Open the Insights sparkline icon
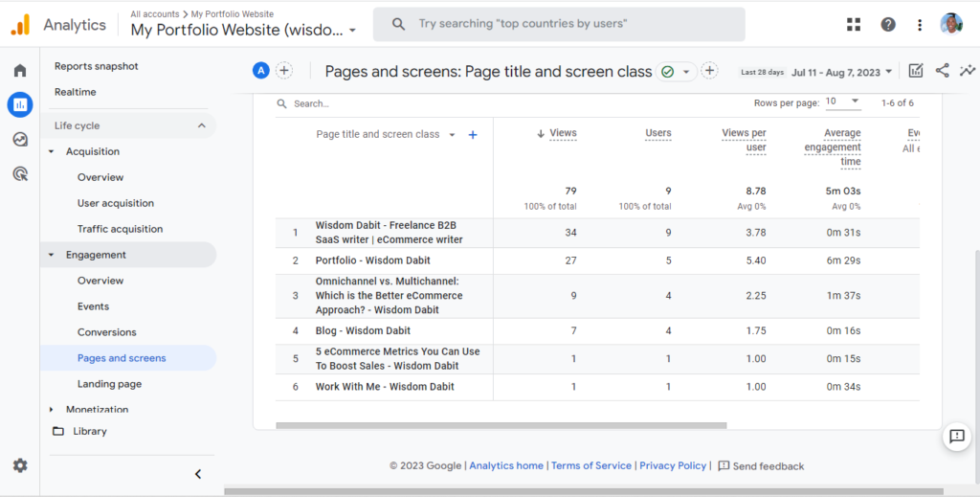Screen dimensions: 980x497 pos(968,71)
